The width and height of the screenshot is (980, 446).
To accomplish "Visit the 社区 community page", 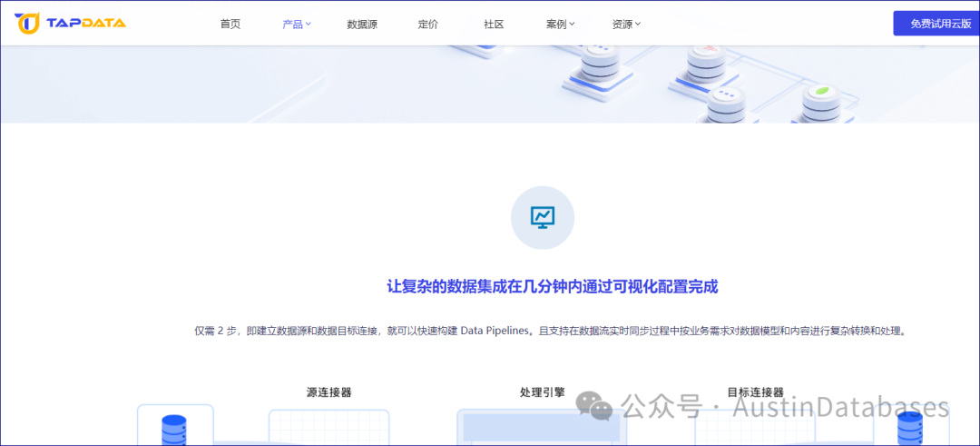I will tap(494, 25).
